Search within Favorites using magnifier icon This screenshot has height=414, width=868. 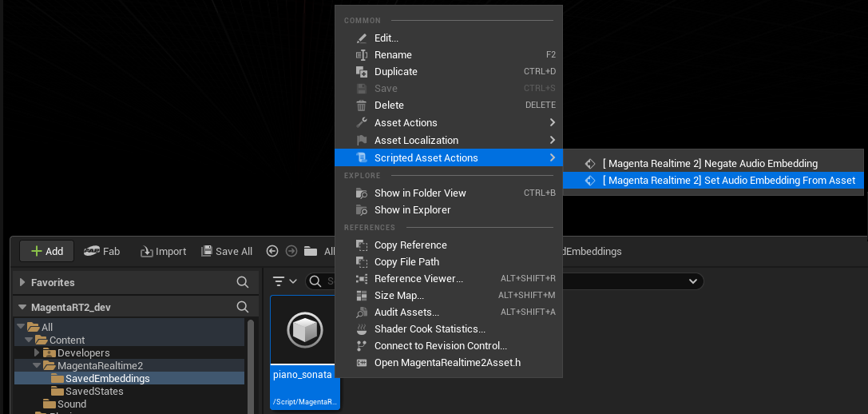[x=243, y=282]
